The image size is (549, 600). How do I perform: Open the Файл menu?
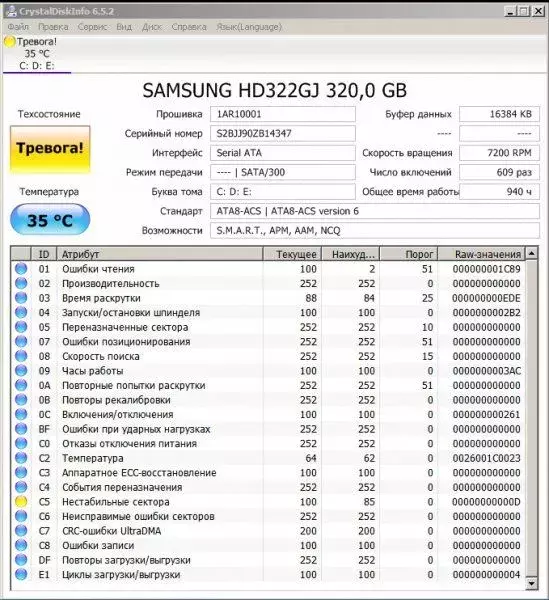[x=18, y=27]
